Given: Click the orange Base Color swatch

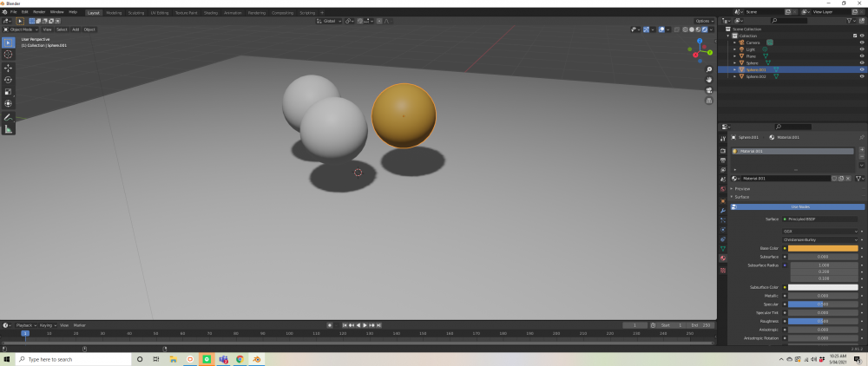Looking at the screenshot, I should point(823,248).
